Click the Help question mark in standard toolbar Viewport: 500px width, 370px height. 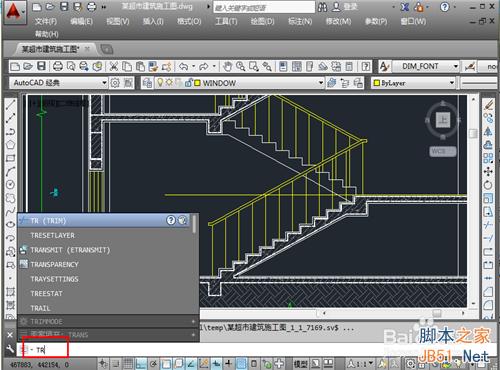pos(366,66)
